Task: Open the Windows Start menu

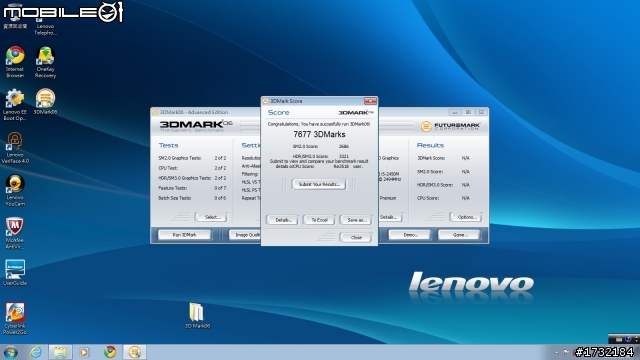Action: 10,352
